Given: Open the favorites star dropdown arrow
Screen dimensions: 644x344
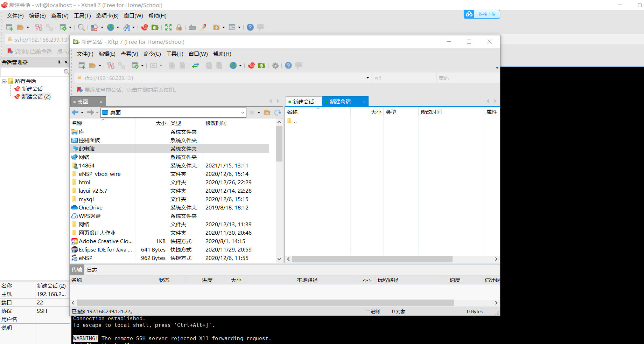Looking at the screenshot, I should (259, 112).
